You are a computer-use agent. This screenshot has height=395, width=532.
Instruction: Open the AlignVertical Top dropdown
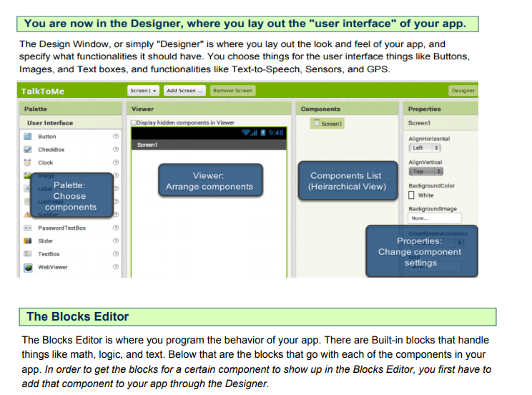pos(425,172)
